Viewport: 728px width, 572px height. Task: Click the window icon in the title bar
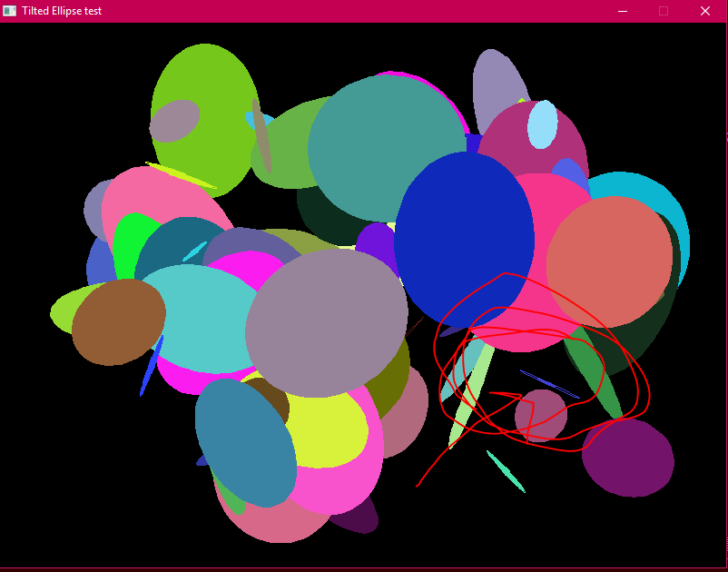tap(9, 11)
